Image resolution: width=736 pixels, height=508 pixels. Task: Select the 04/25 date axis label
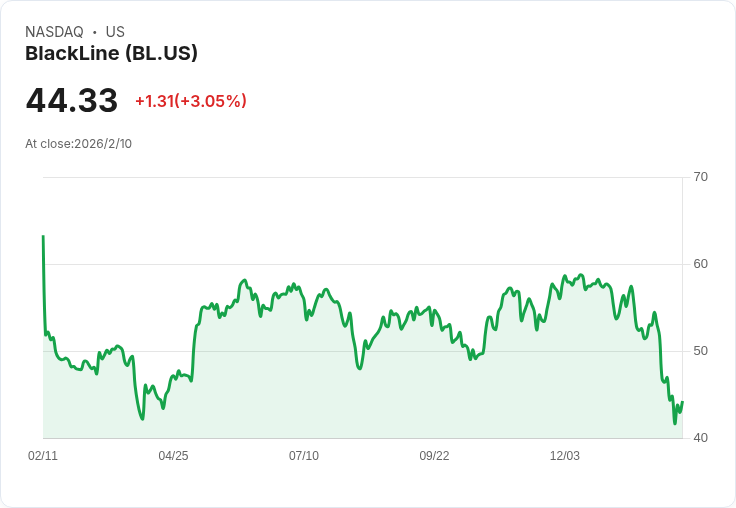[173, 456]
